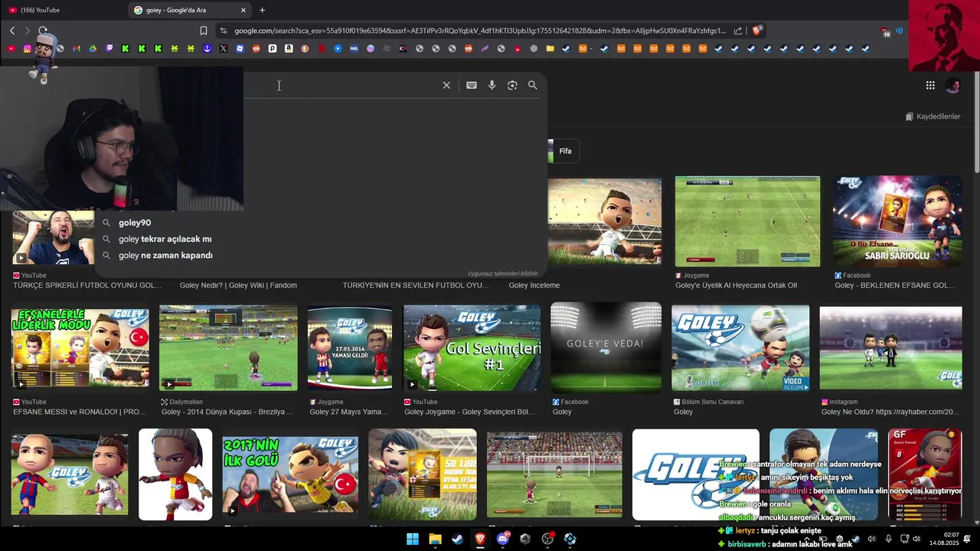
Task: Open a new browser tab
Action: pyautogui.click(x=262, y=10)
